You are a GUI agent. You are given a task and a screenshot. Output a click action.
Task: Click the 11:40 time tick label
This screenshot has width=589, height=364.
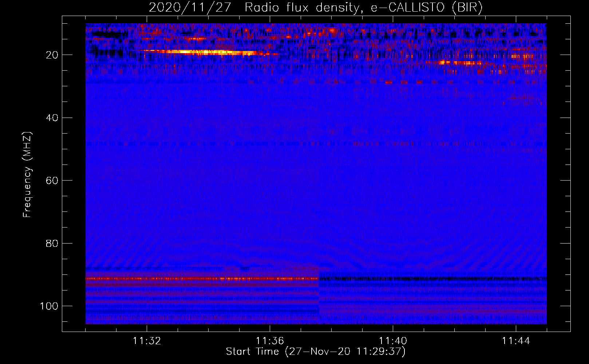click(393, 341)
